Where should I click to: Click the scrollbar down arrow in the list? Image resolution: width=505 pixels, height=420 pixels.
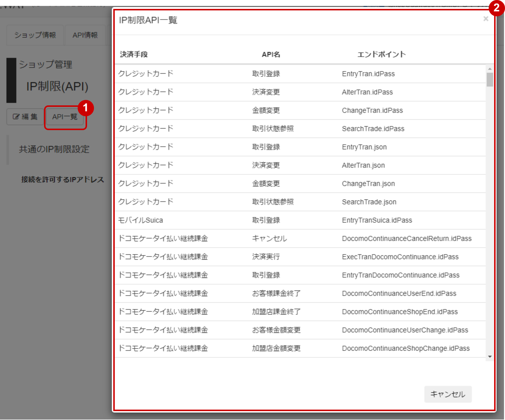tap(489, 356)
